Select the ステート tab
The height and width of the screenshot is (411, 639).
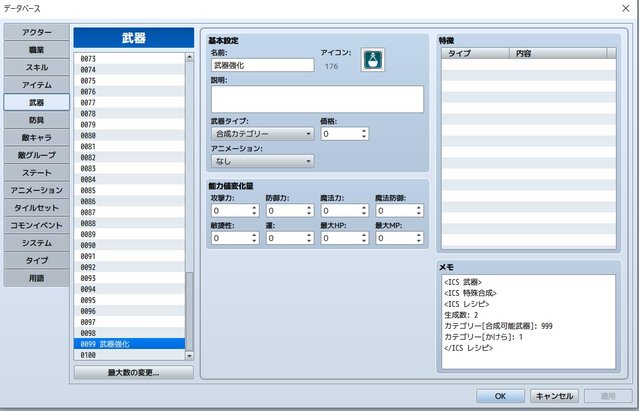[x=37, y=172]
